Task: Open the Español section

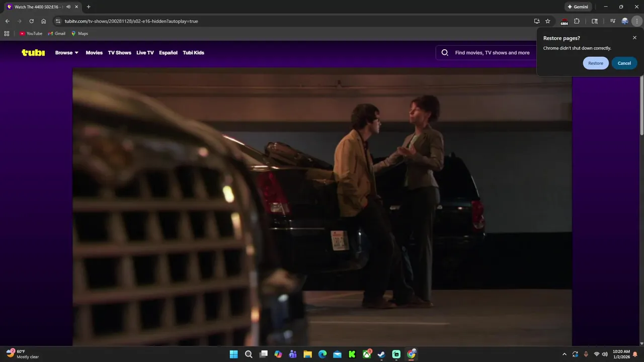Action: pyautogui.click(x=168, y=53)
